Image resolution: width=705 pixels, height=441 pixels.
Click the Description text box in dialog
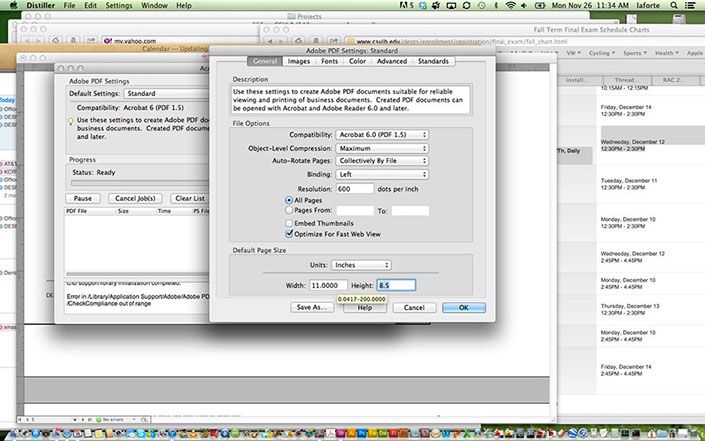point(351,99)
